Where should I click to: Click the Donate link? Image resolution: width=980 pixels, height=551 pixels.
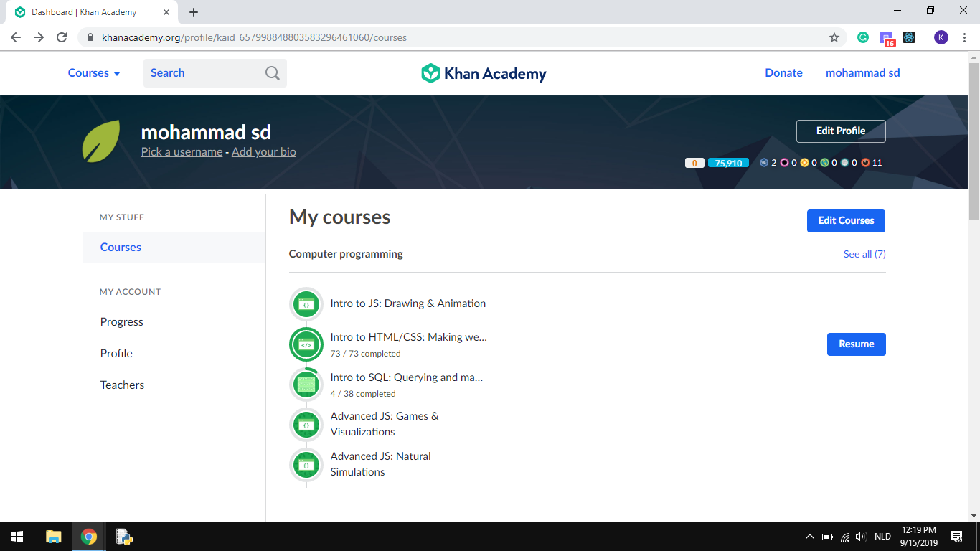point(783,73)
